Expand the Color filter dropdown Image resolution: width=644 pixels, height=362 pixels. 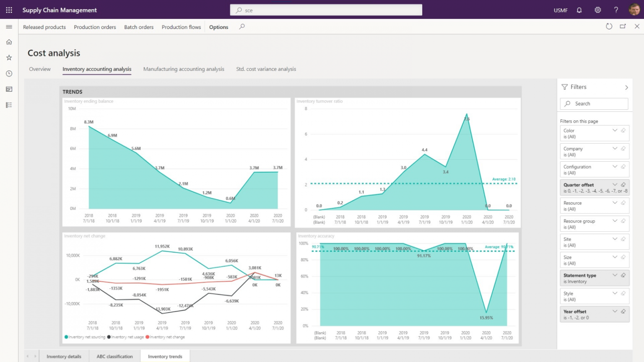click(x=615, y=130)
